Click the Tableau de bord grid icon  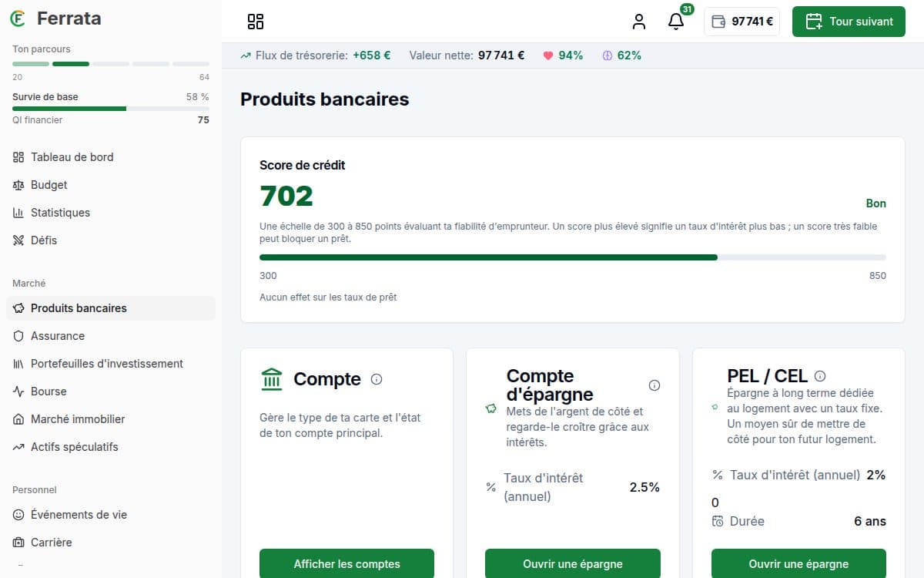(x=18, y=157)
